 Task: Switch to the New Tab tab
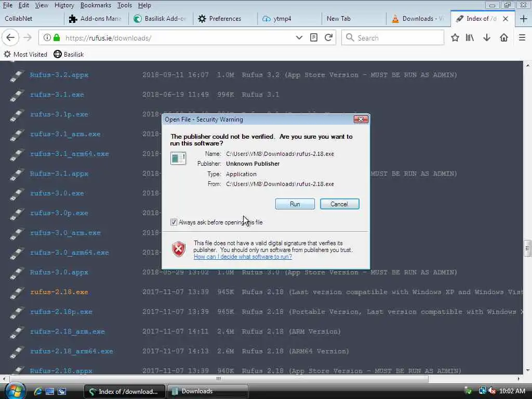pos(354,19)
